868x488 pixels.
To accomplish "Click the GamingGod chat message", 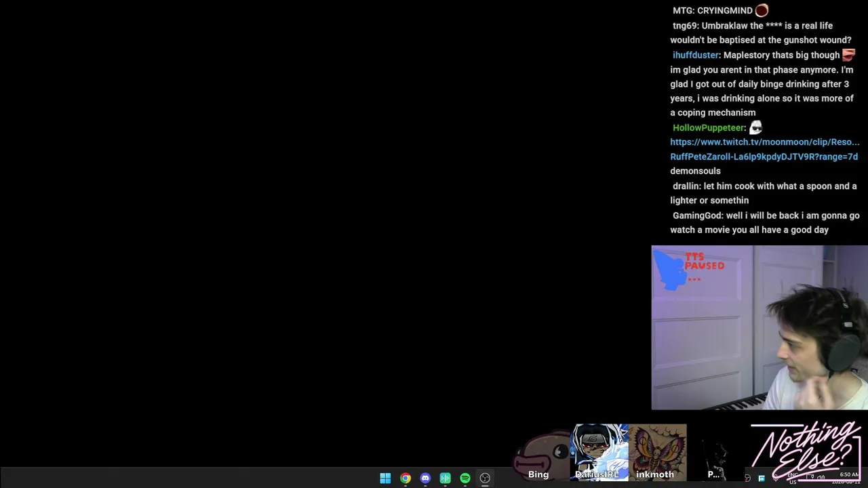I will coord(765,222).
